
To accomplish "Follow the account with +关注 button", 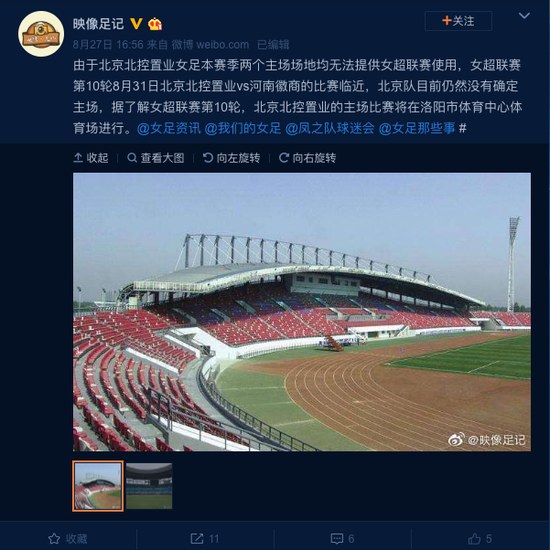I will point(458,21).
